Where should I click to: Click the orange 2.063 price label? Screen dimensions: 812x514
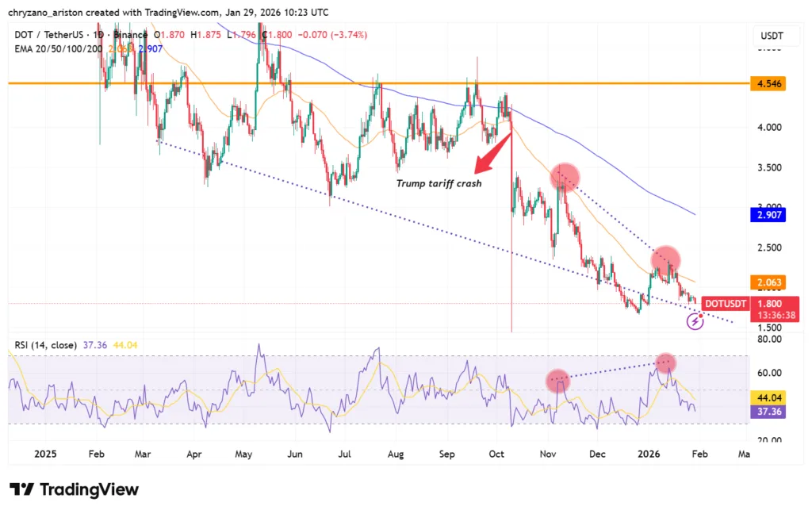(x=768, y=282)
